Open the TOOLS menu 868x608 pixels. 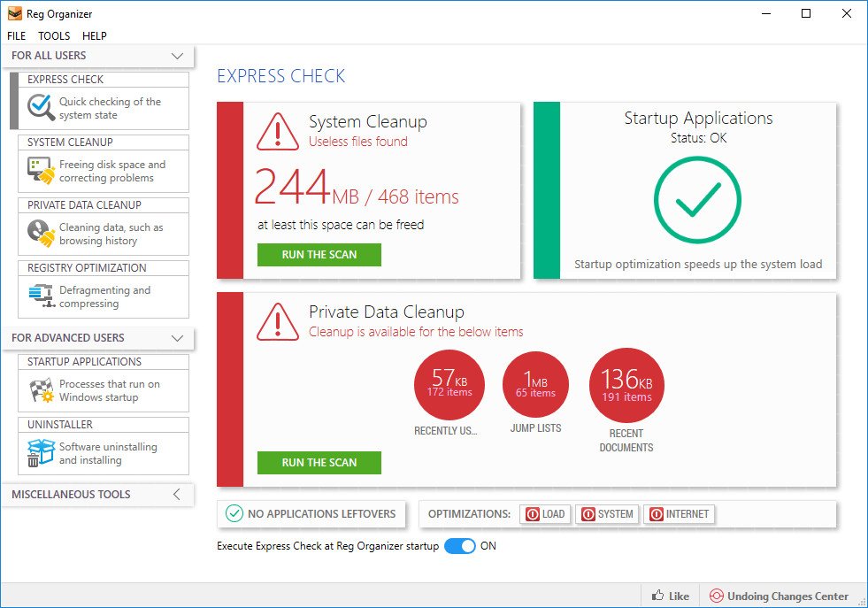point(54,36)
